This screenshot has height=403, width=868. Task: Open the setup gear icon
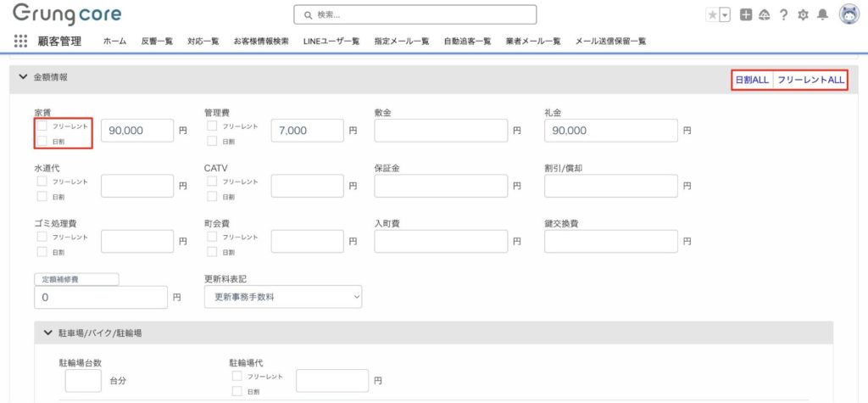tap(803, 14)
